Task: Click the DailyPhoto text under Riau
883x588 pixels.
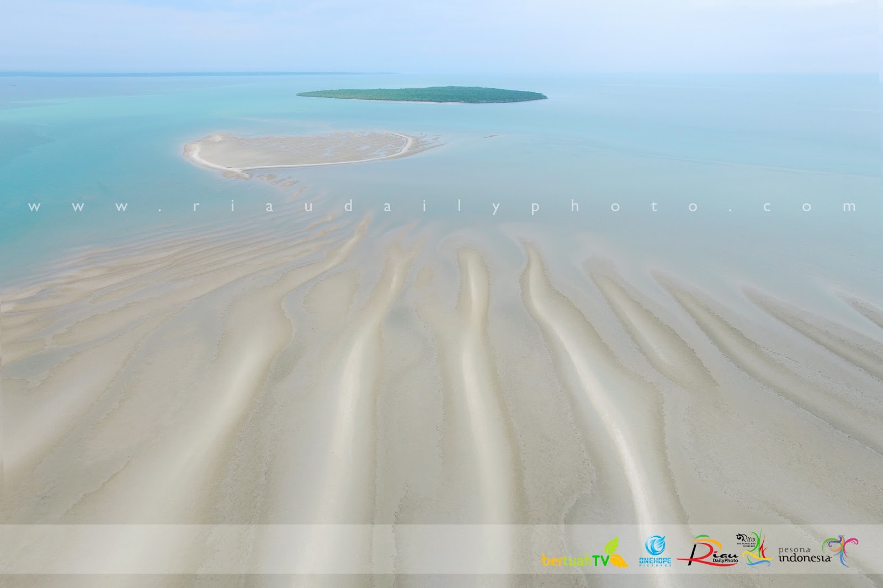Action: pos(725,560)
